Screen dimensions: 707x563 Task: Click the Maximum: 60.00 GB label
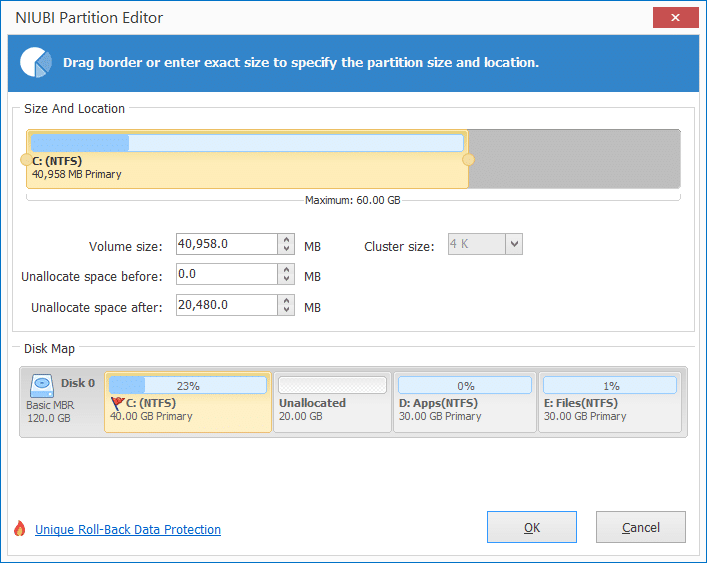(x=353, y=200)
